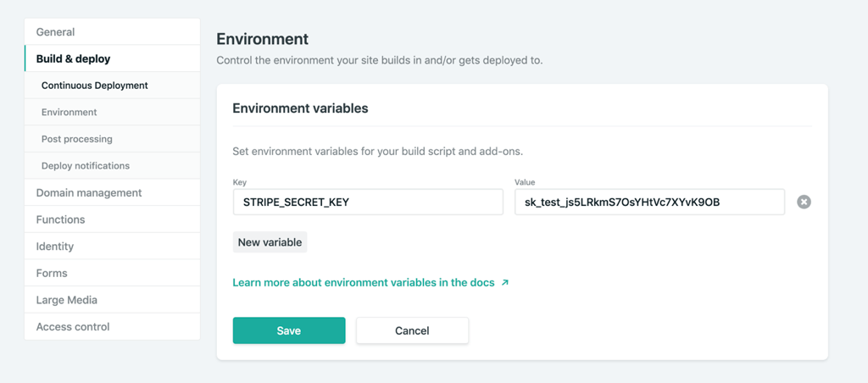The height and width of the screenshot is (383, 868).
Task: Click the external arrow icon beside the docs link
Action: [504, 283]
